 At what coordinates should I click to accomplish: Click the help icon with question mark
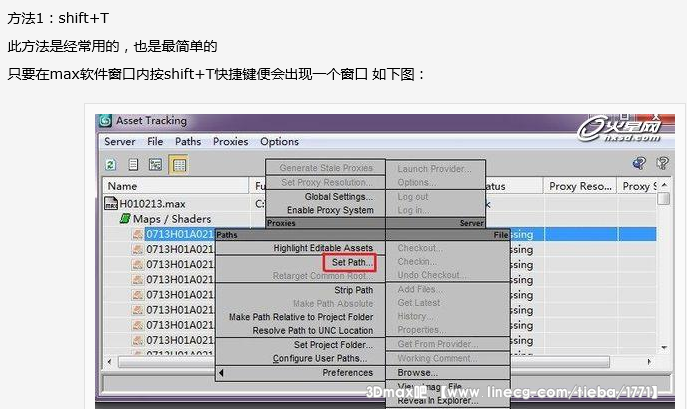point(662,164)
